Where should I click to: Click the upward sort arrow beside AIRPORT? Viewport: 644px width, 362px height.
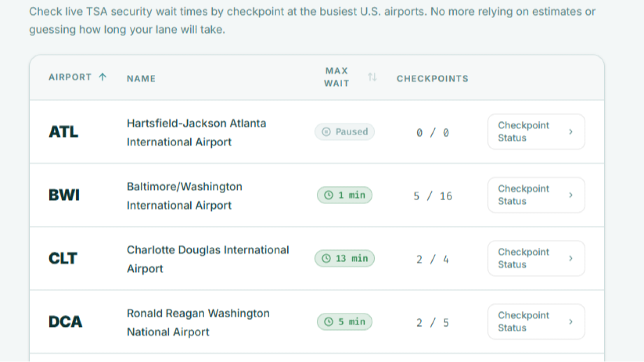click(103, 77)
